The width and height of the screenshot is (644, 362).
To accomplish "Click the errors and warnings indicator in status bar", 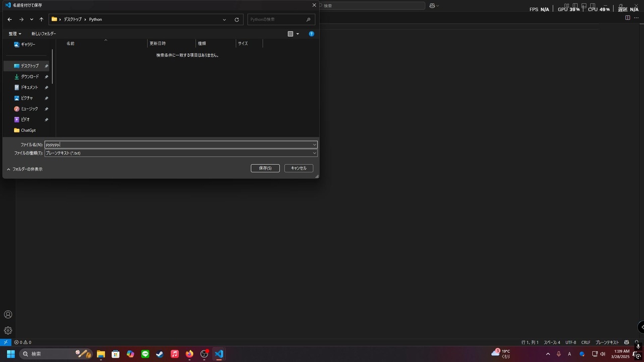I will [x=22, y=342].
